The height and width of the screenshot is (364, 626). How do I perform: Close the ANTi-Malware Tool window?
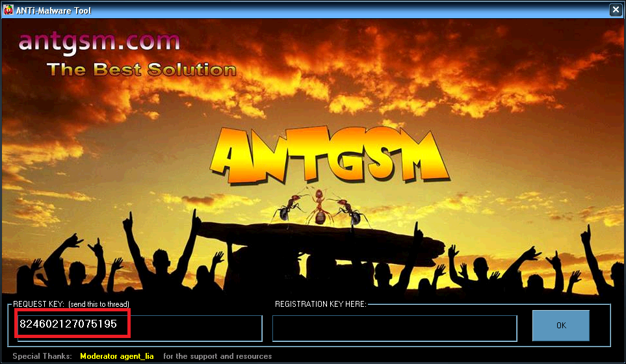coord(616,10)
